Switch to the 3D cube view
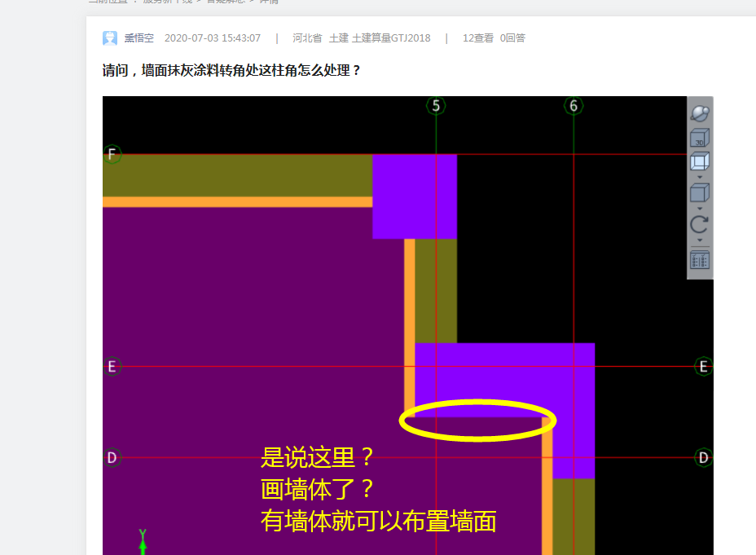 tap(700, 138)
